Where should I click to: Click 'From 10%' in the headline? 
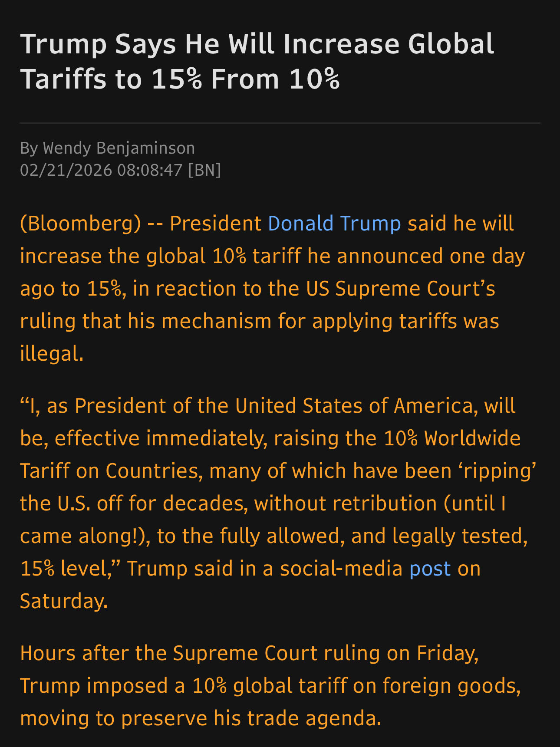click(x=275, y=79)
